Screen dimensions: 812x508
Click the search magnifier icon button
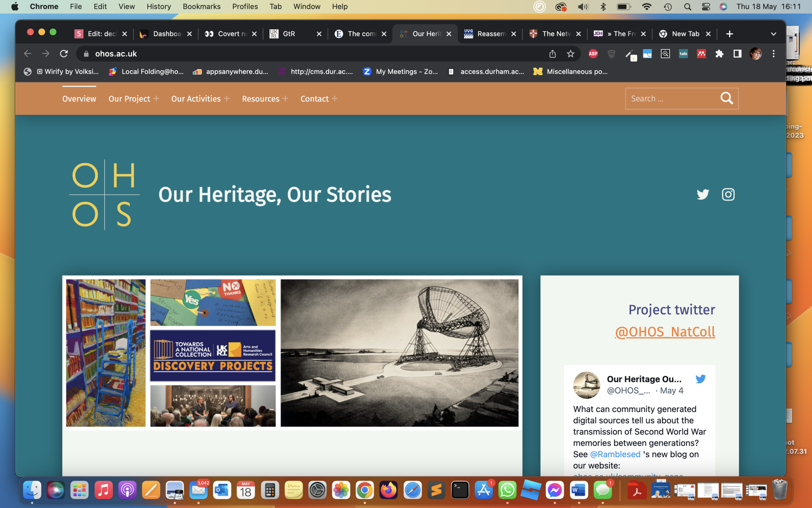[726, 99]
